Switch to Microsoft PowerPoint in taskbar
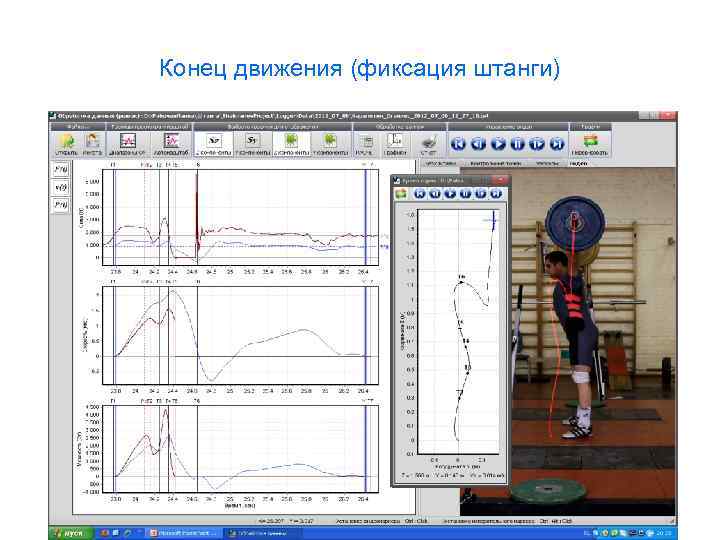The image size is (720, 540). (184, 533)
